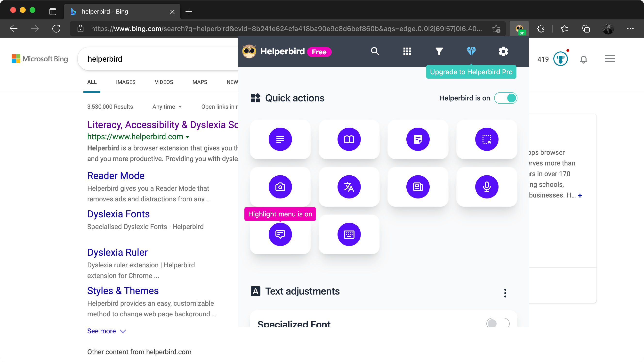Click the dashed selection-box quick action
644x362 pixels.
(x=486, y=139)
